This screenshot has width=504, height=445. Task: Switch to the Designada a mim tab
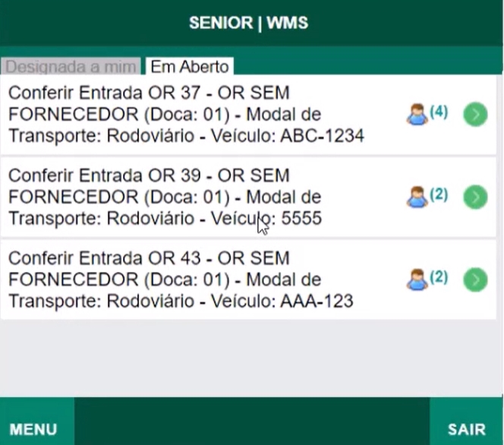coord(71,66)
